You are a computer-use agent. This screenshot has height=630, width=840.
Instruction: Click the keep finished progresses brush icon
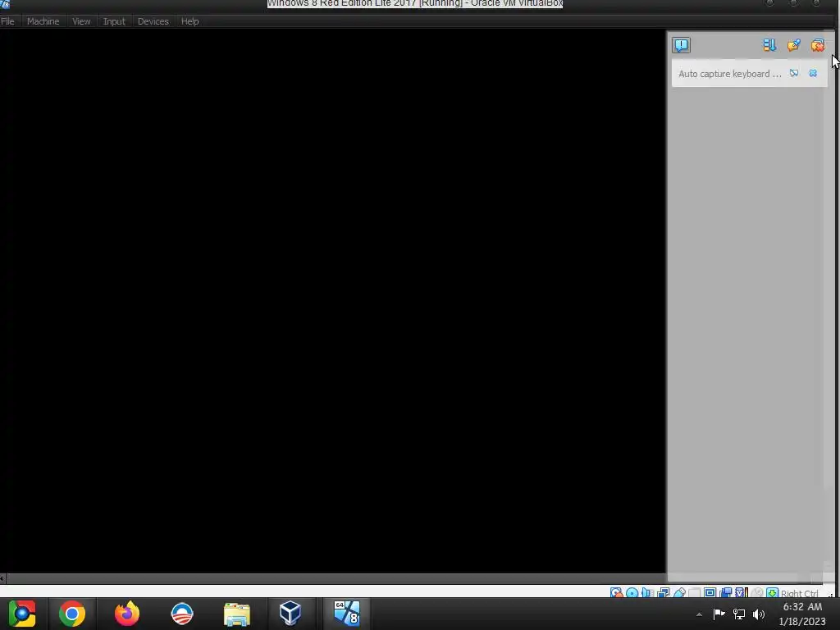coord(793,45)
